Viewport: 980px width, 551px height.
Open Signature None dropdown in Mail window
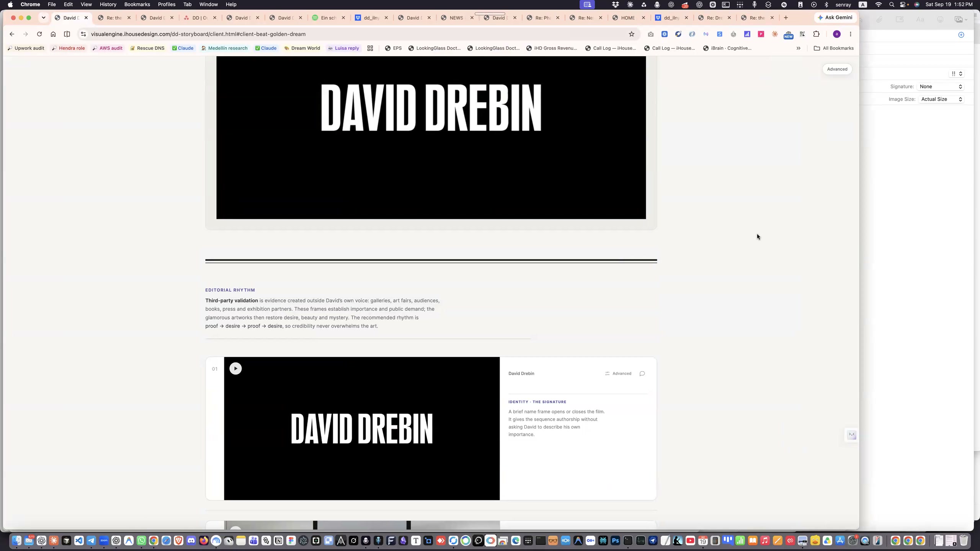click(x=941, y=86)
